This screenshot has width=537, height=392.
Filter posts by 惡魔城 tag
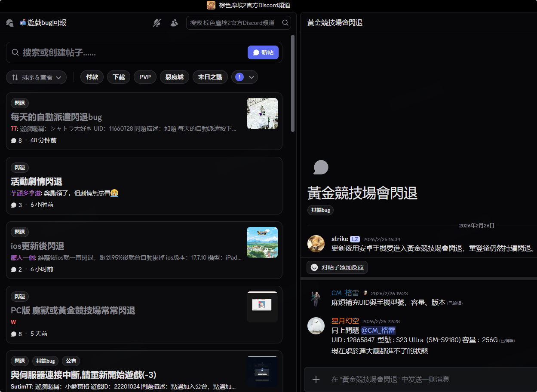pos(175,77)
